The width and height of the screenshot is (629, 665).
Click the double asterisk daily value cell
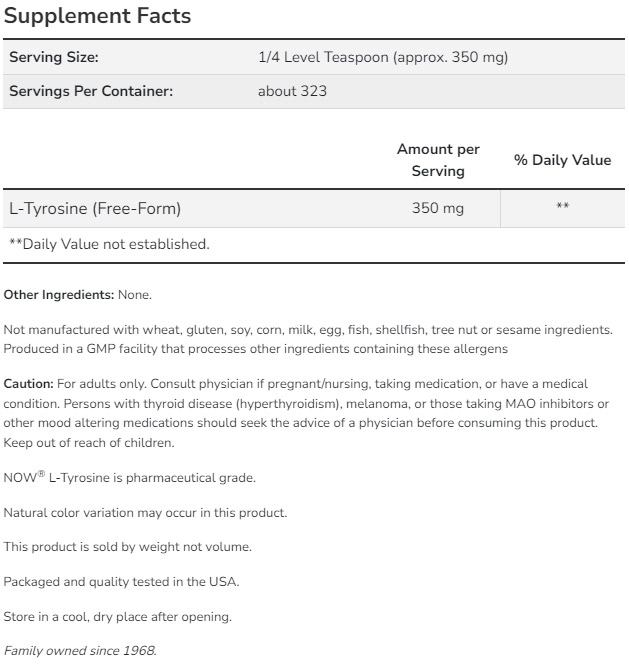(562, 207)
